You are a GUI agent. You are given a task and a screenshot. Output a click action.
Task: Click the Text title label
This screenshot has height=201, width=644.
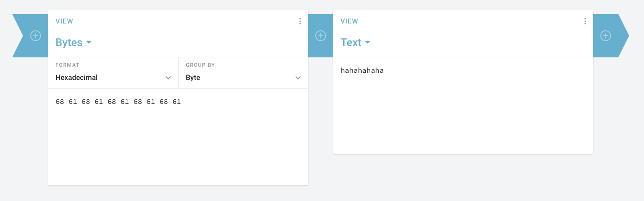(x=351, y=42)
